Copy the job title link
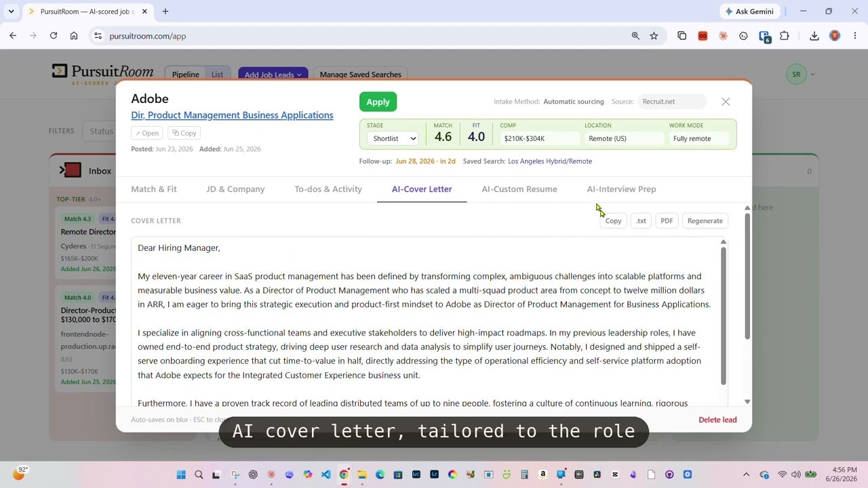Screen dimensions: 868x488 point(184,133)
